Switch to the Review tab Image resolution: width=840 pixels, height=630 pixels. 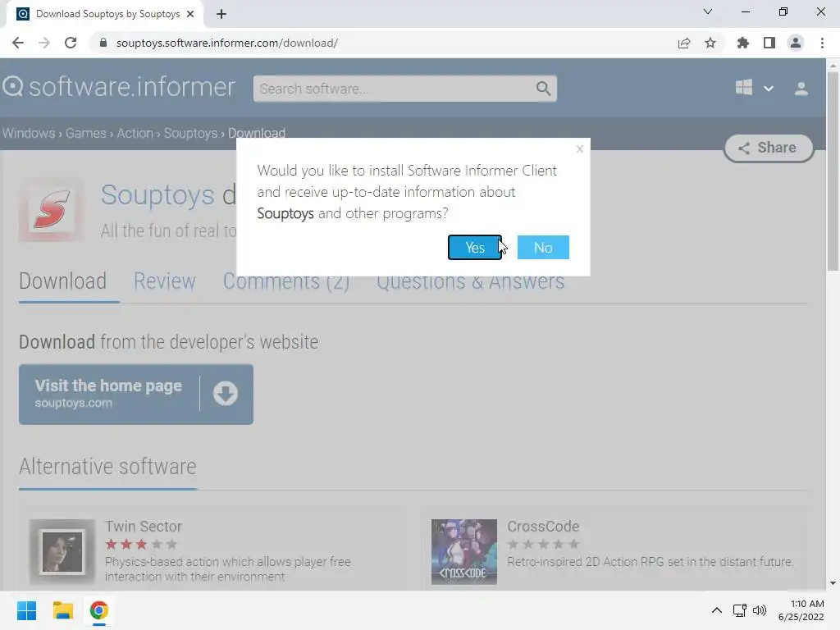pos(164,281)
